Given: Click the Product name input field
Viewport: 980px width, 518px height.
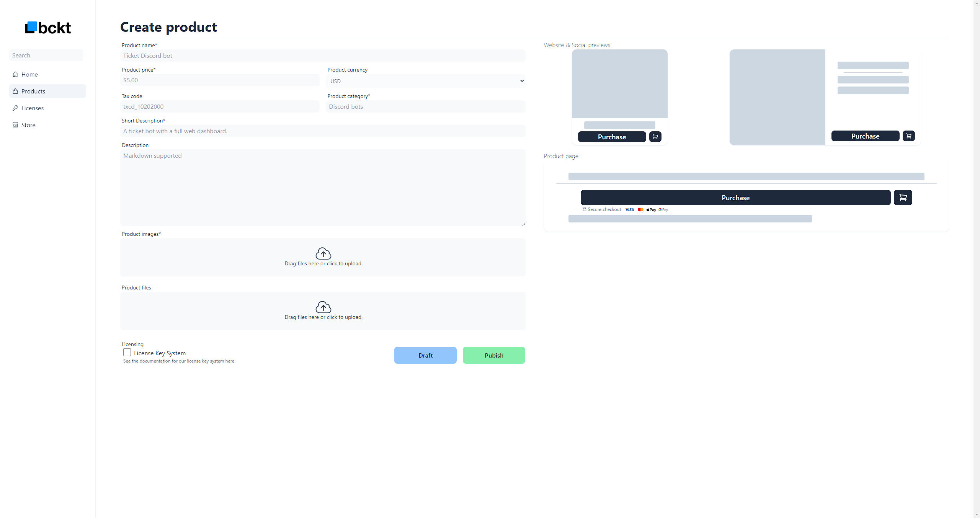Looking at the screenshot, I should click(323, 56).
